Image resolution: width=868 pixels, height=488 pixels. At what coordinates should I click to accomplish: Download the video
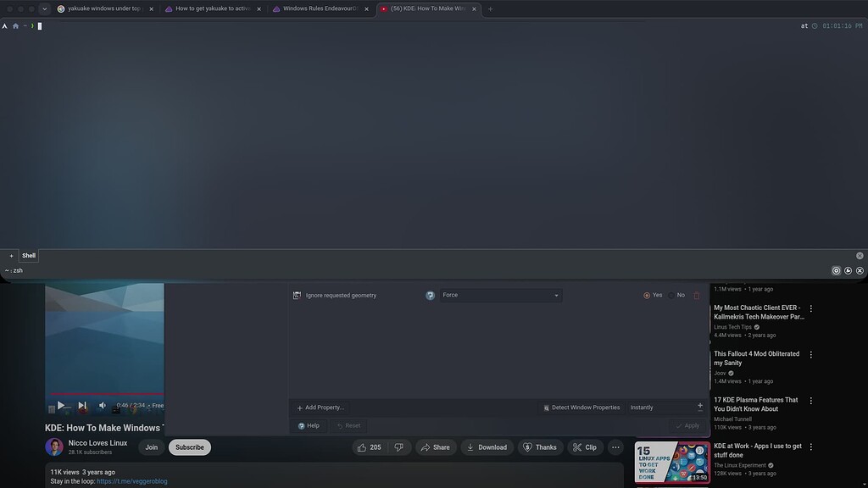point(487,446)
